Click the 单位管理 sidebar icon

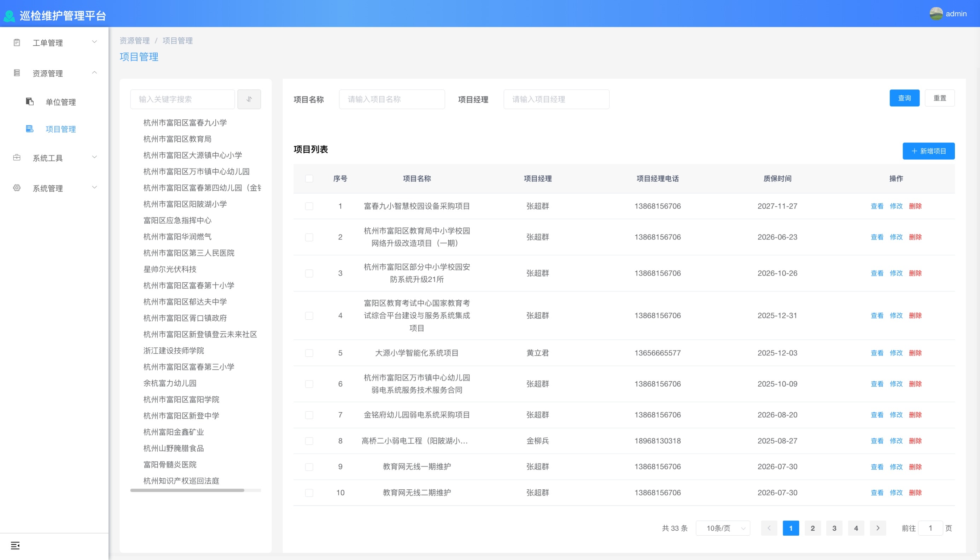tap(29, 102)
